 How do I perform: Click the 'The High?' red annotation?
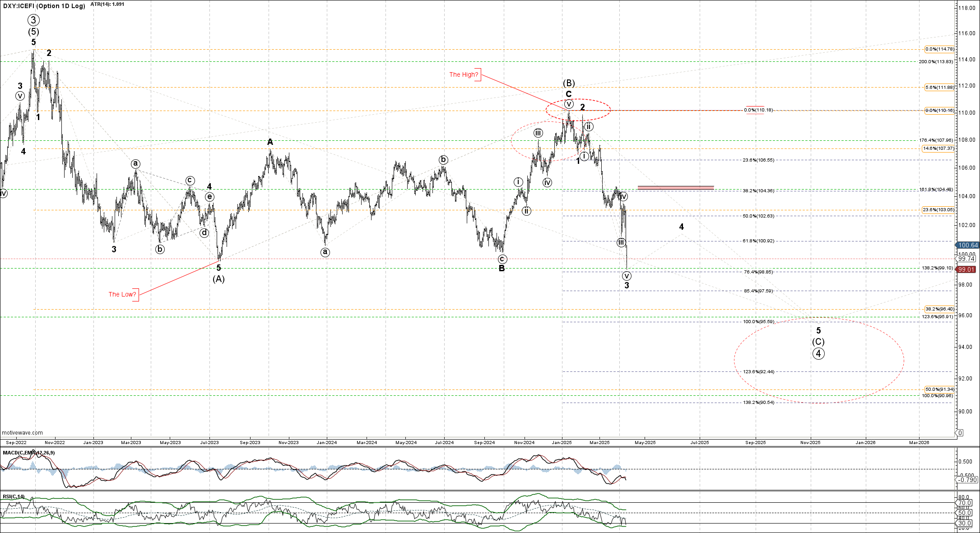pyautogui.click(x=464, y=74)
